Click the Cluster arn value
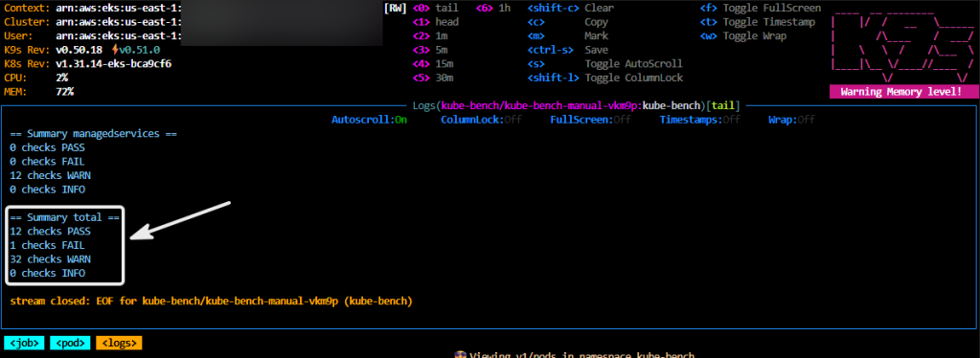980x358 pixels. (x=119, y=22)
